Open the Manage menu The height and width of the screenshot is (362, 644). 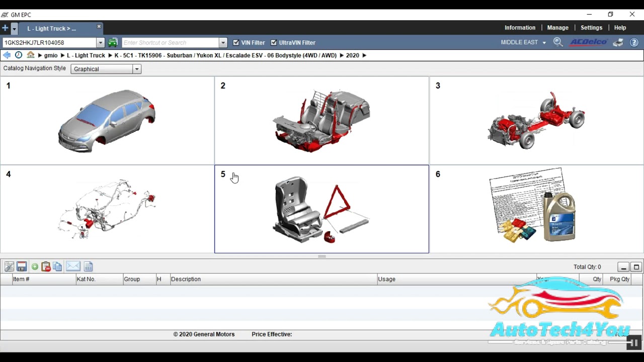pos(557,28)
